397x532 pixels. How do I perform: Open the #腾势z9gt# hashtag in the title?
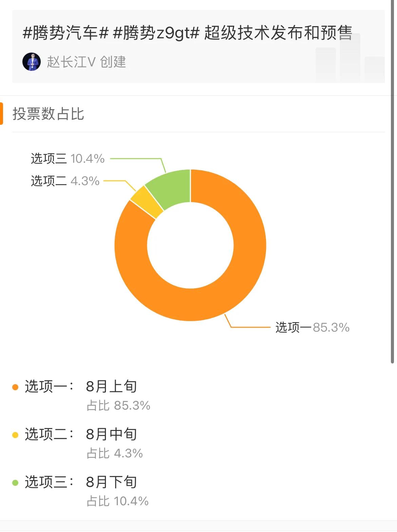(x=156, y=33)
